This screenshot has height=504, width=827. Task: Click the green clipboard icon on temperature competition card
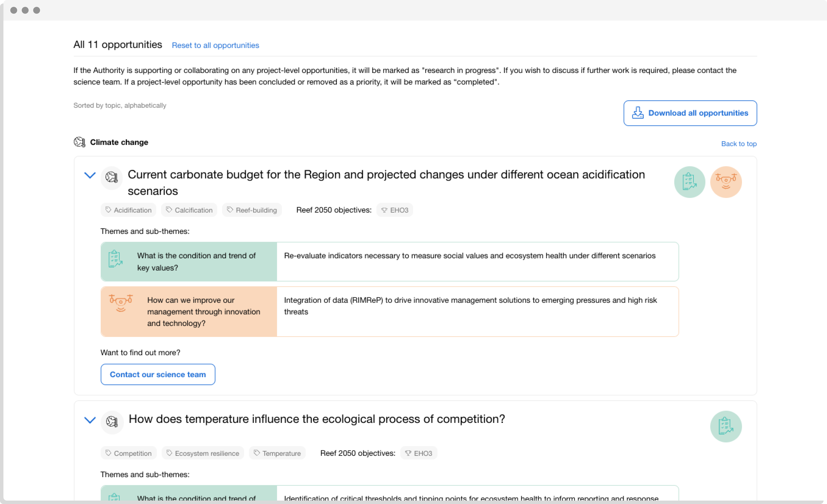[x=726, y=426]
